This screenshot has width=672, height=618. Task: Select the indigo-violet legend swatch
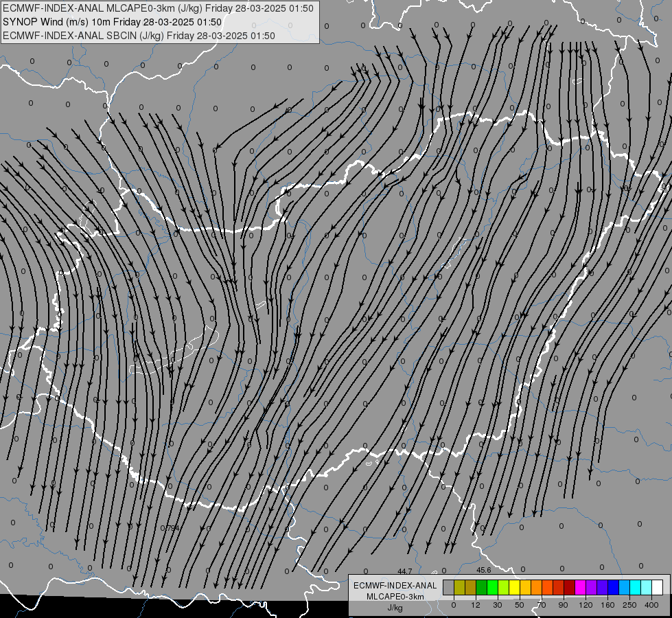pyautogui.click(x=603, y=587)
